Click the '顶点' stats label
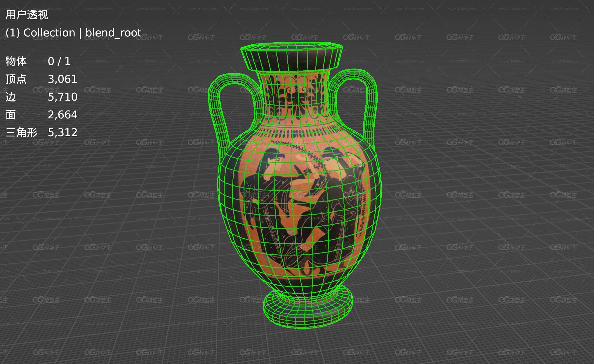Viewport: 594px width, 364px height. [x=16, y=79]
